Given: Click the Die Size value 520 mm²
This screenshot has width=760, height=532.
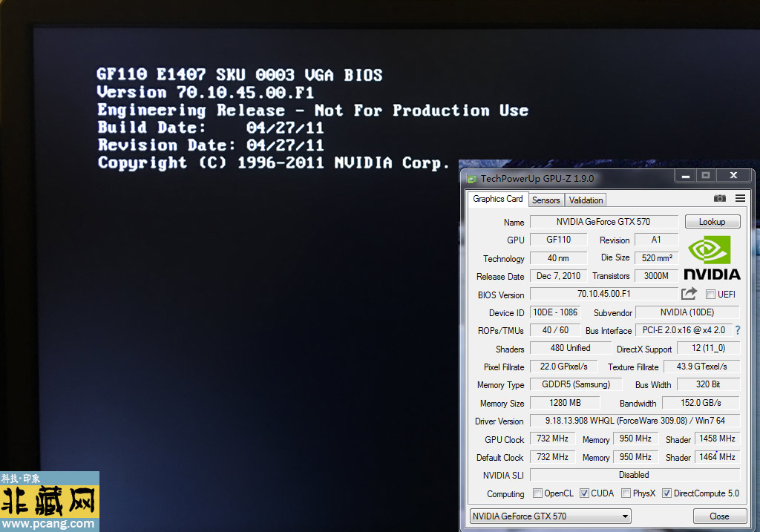Looking at the screenshot, I should click(x=656, y=257).
